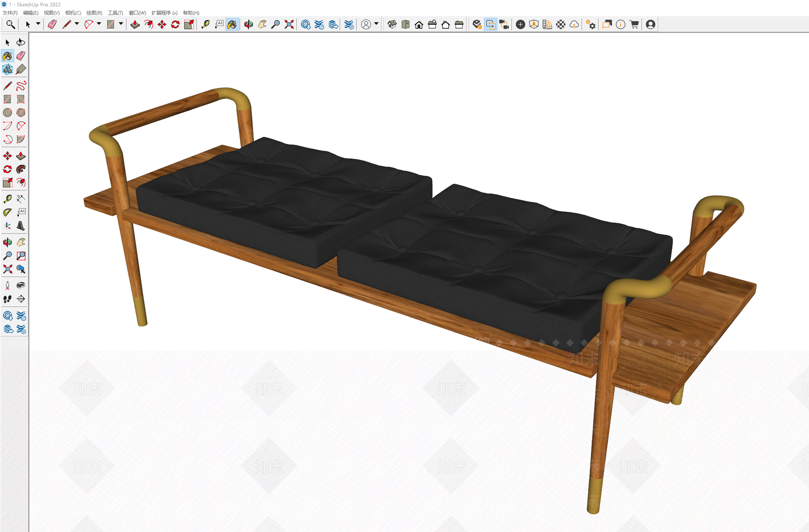Activate the Section Plane tool

click(x=21, y=299)
